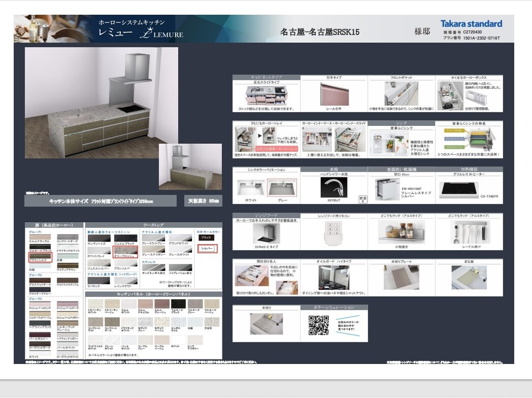The width and height of the screenshot is (532, 398).
Task: Select the オリーブロッシュ worktop swatch
Action: click(x=126, y=250)
